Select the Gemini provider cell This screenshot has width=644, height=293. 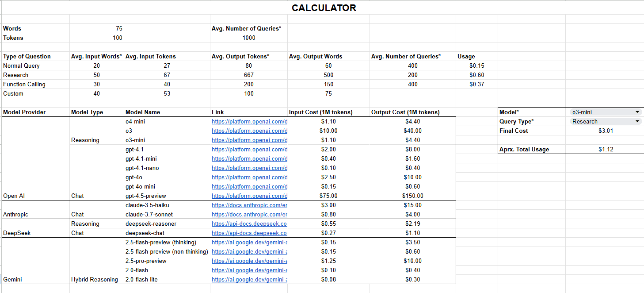[12, 279]
